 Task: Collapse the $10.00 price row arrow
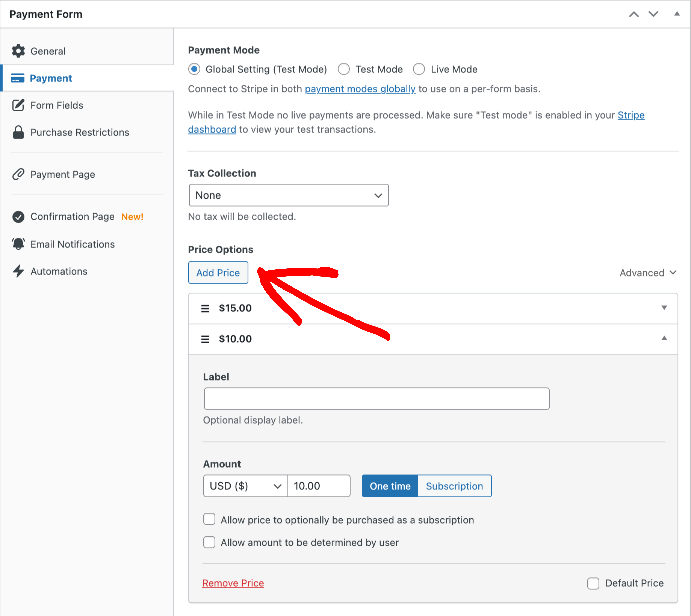click(664, 338)
